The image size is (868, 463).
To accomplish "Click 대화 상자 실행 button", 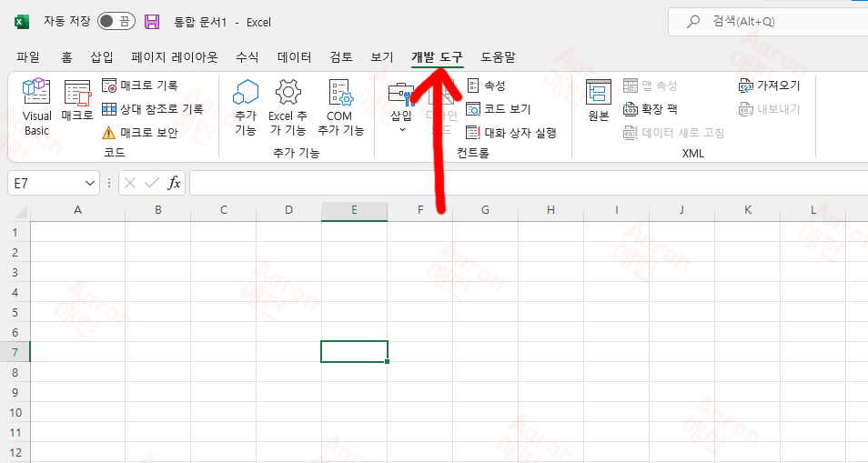I will [x=511, y=133].
